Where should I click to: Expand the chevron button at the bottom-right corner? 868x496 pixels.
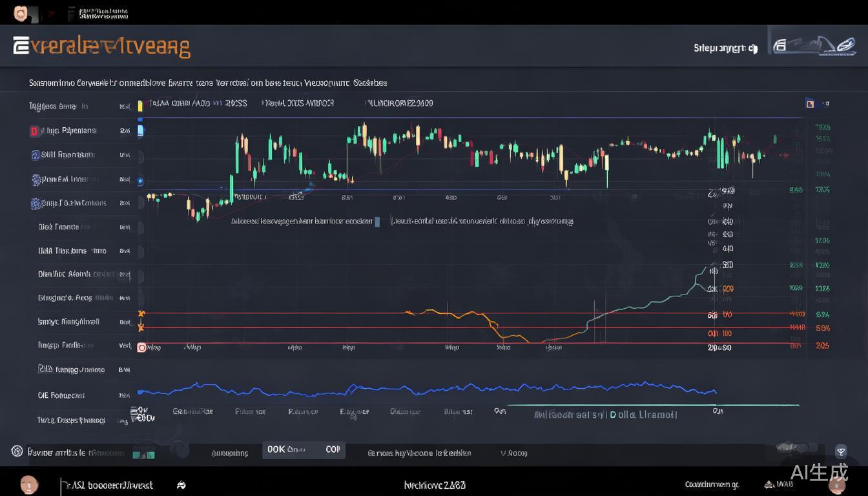pos(840,451)
